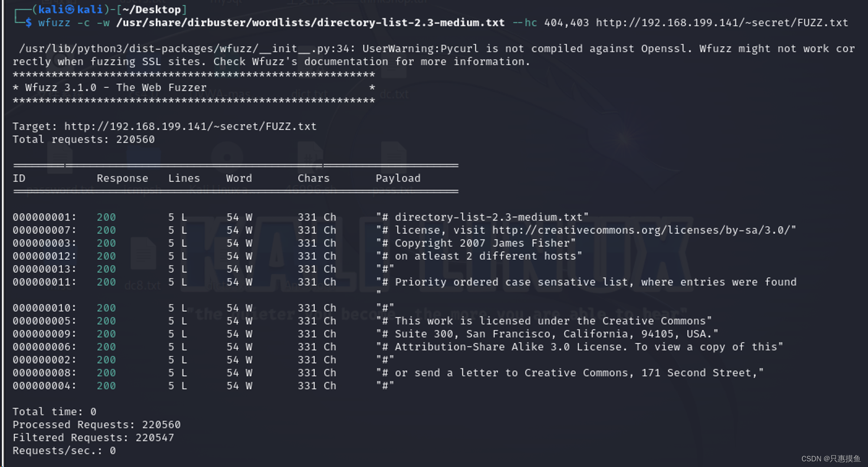Click result ID 000000007
Viewport: 868px width, 467px height.
coord(44,230)
